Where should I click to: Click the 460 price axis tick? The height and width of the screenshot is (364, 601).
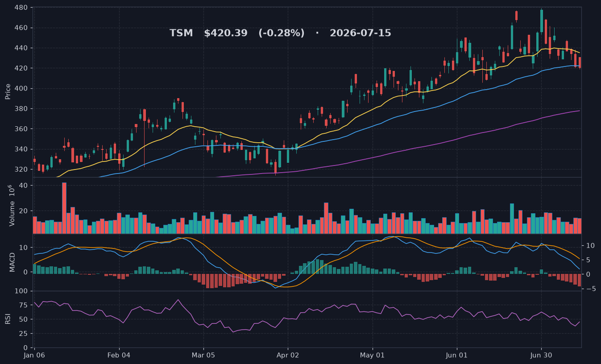(22, 28)
